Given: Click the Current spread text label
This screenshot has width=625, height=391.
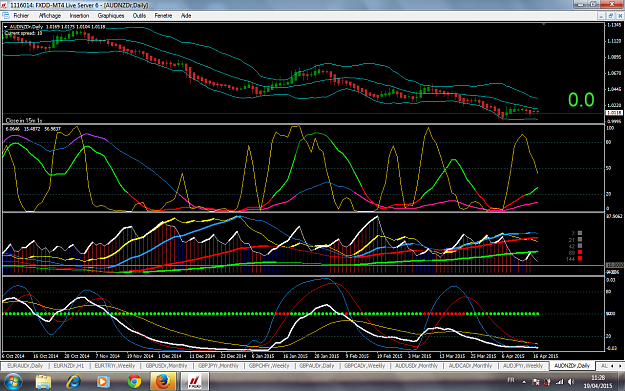Looking at the screenshot, I should click(24, 33).
